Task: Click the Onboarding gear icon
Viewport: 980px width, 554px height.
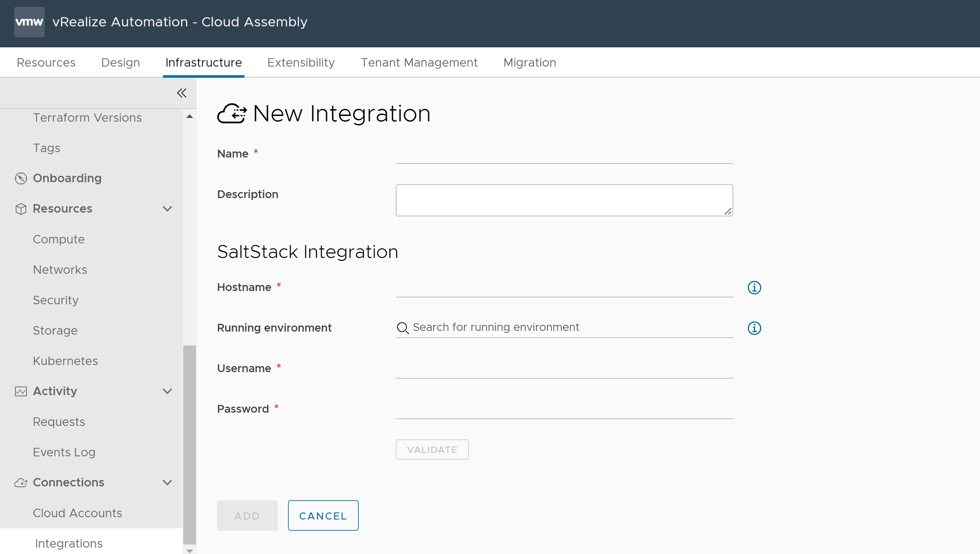Action: 22,178
